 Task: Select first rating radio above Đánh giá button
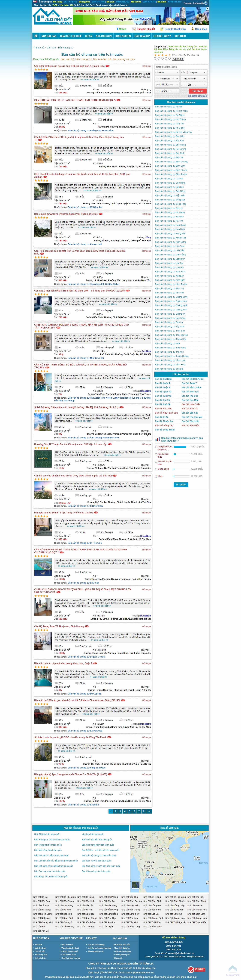click(155, 59)
